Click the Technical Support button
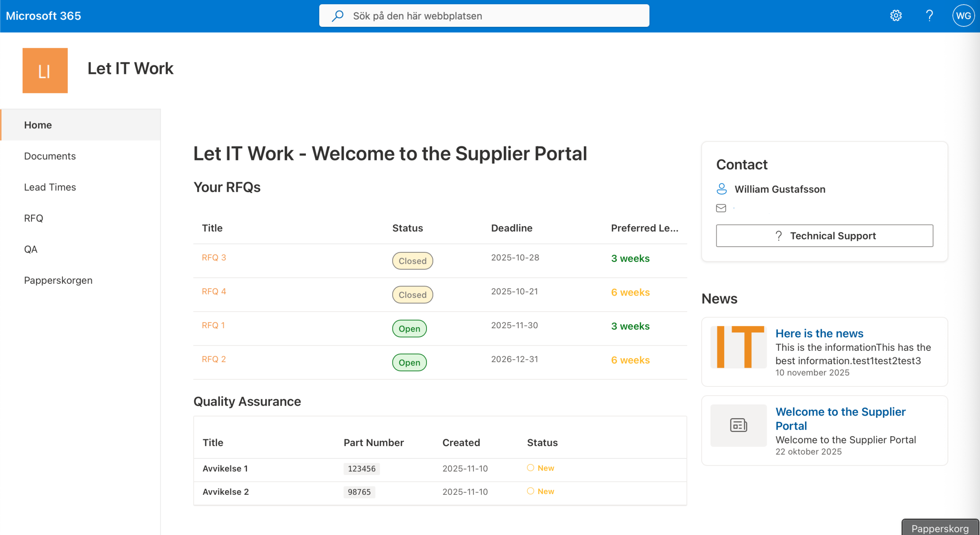Image resolution: width=980 pixels, height=535 pixels. pyautogui.click(x=824, y=236)
